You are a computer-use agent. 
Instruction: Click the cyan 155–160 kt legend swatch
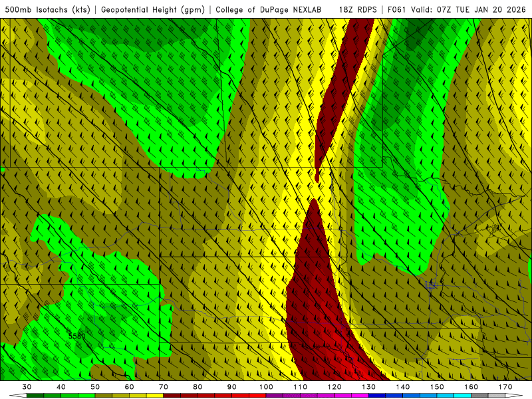(x=462, y=396)
